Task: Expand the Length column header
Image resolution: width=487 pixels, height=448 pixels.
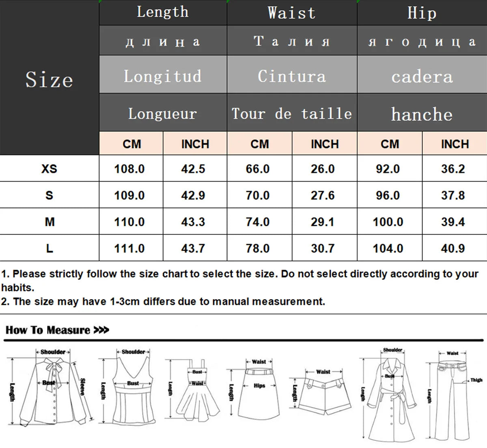Action: 162,12
